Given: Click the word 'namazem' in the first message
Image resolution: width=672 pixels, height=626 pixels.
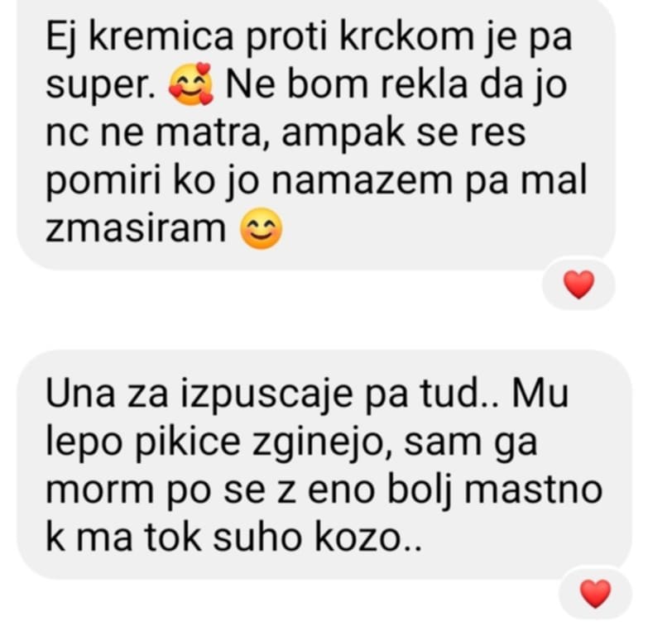Looking at the screenshot, I should (x=362, y=181).
